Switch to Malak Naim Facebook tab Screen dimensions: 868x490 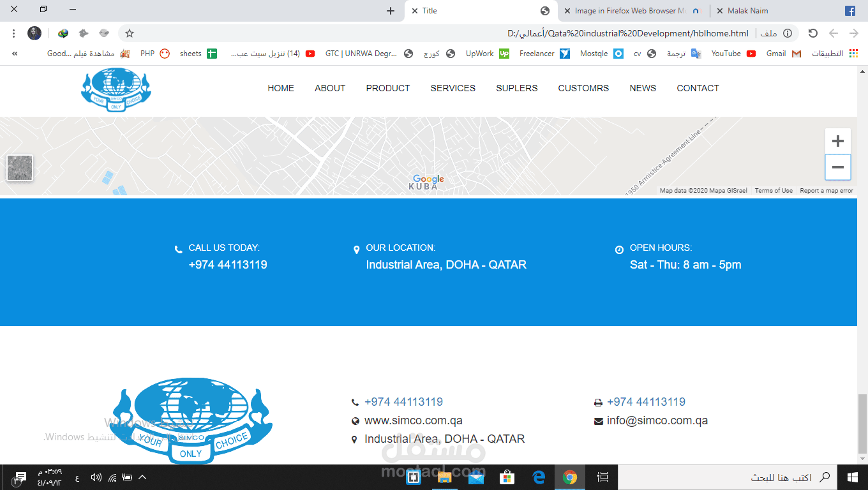[785, 11]
